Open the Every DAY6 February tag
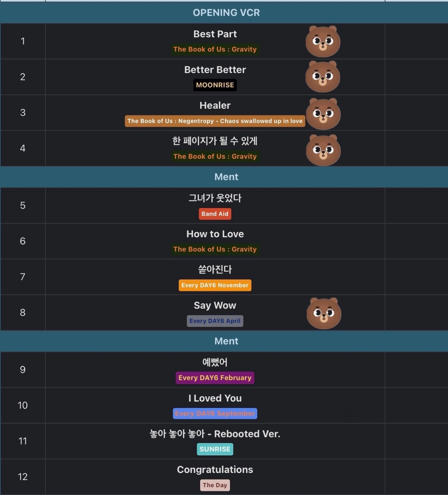448x495 pixels. 215,378
